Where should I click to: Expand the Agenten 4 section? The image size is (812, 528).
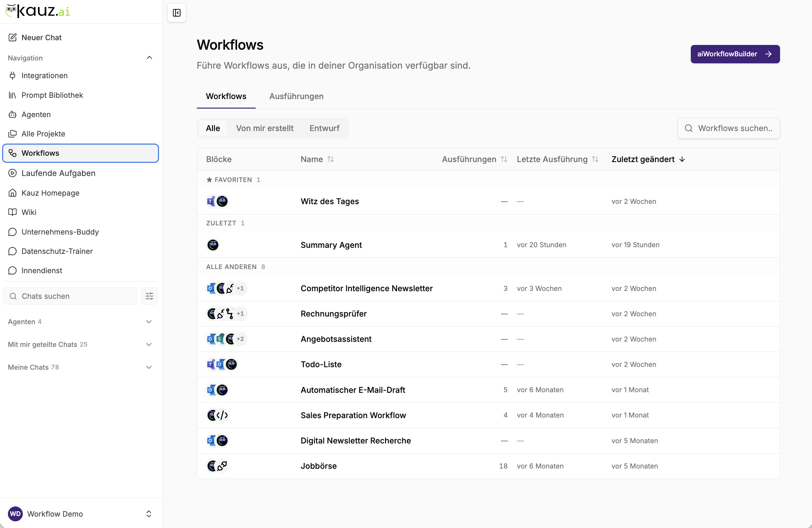click(x=80, y=322)
